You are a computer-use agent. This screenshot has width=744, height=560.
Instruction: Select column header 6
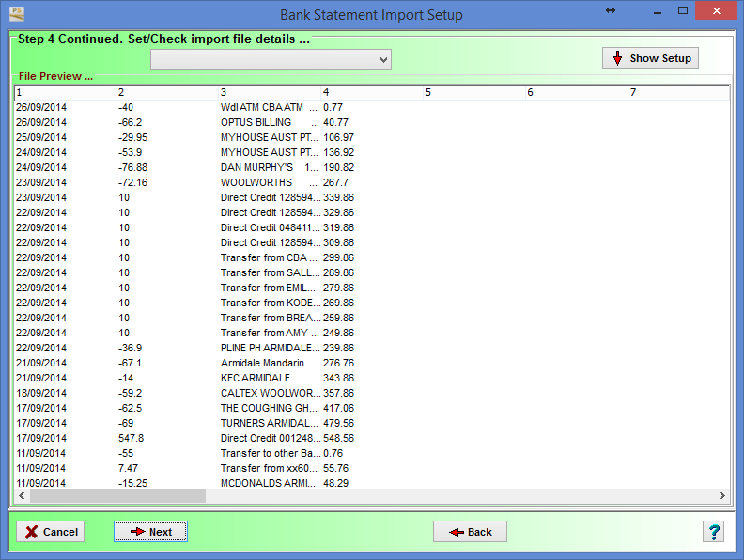click(577, 92)
